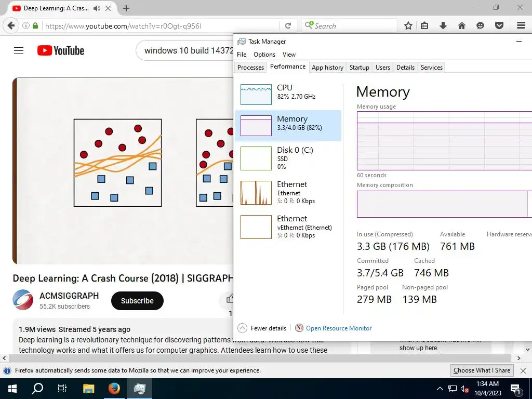Open Task Manager File menu
This screenshot has width=532, height=399.
click(242, 54)
